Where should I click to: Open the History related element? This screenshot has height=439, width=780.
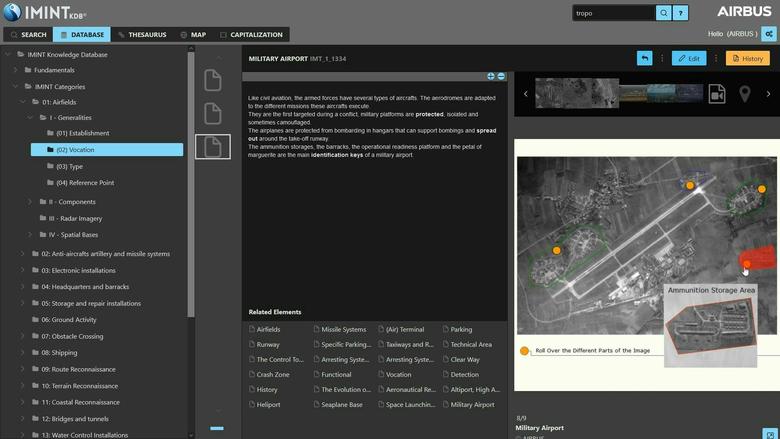pos(263,389)
